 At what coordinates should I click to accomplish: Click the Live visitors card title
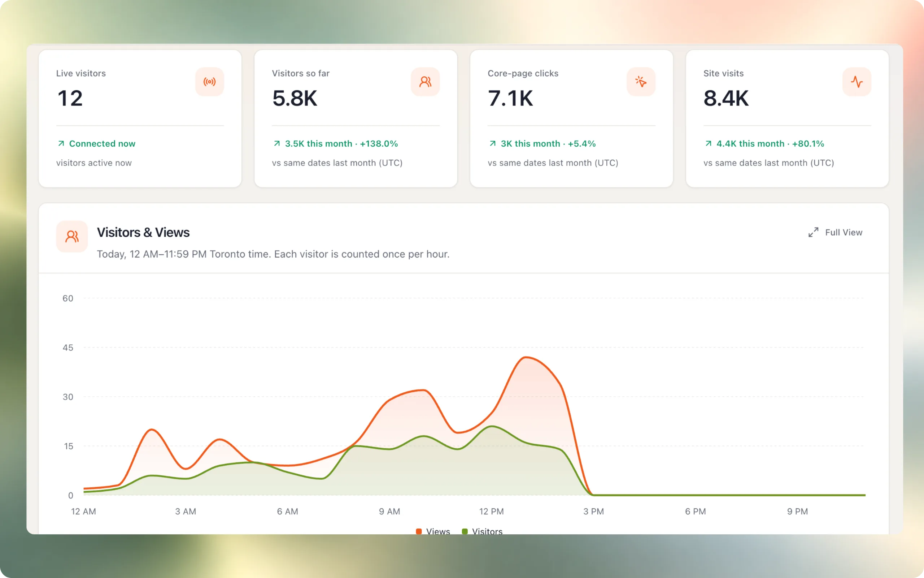(81, 73)
